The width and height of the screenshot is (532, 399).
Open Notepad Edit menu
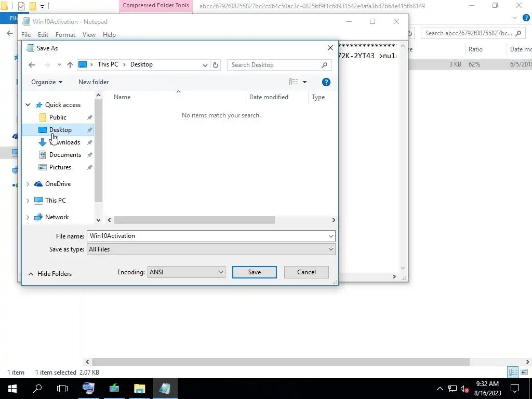point(43,35)
